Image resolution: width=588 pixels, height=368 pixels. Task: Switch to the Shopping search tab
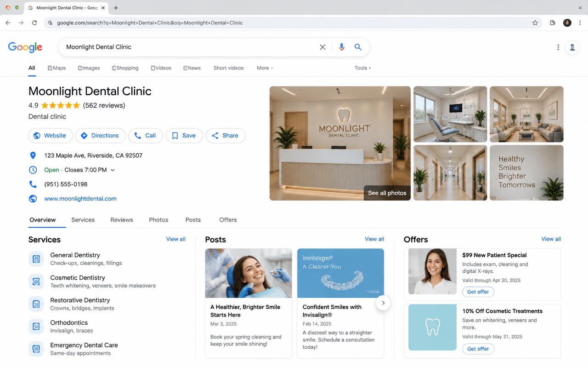tap(125, 68)
